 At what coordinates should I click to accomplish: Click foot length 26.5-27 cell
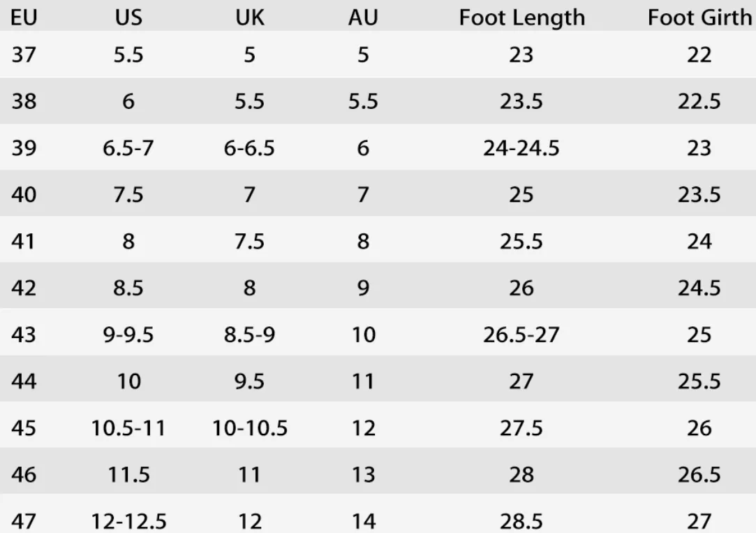tap(521, 335)
